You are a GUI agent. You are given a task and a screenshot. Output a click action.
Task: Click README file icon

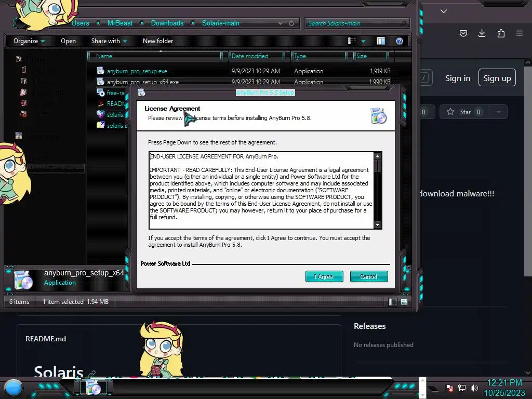click(100, 103)
